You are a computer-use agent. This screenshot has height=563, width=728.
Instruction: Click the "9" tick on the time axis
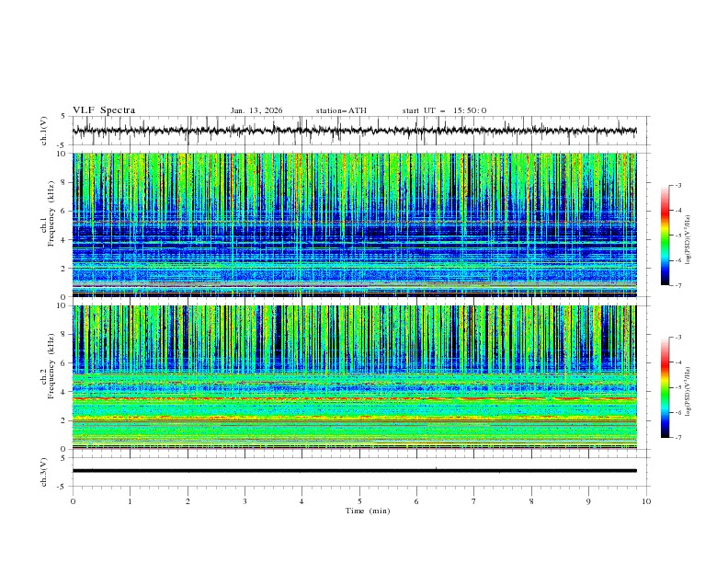pos(588,501)
